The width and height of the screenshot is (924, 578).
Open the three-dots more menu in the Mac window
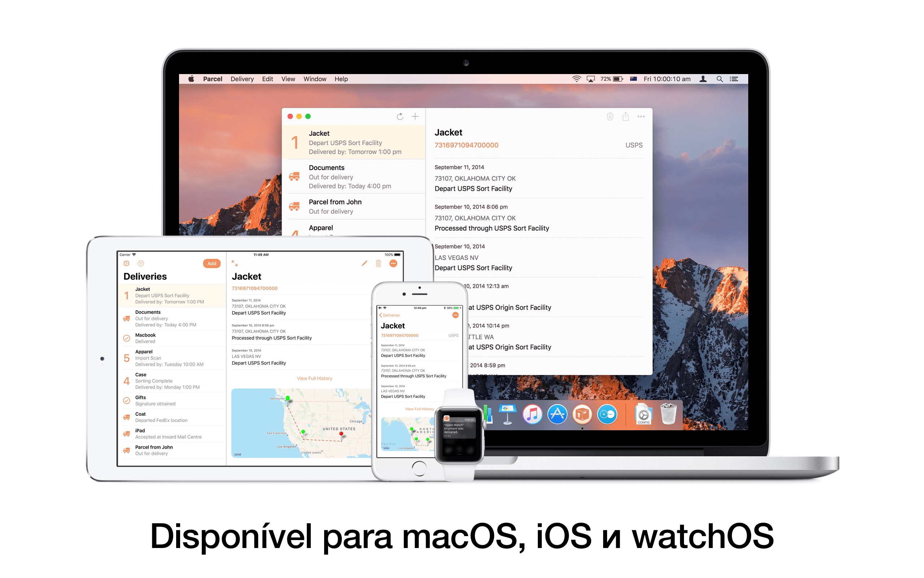641,117
